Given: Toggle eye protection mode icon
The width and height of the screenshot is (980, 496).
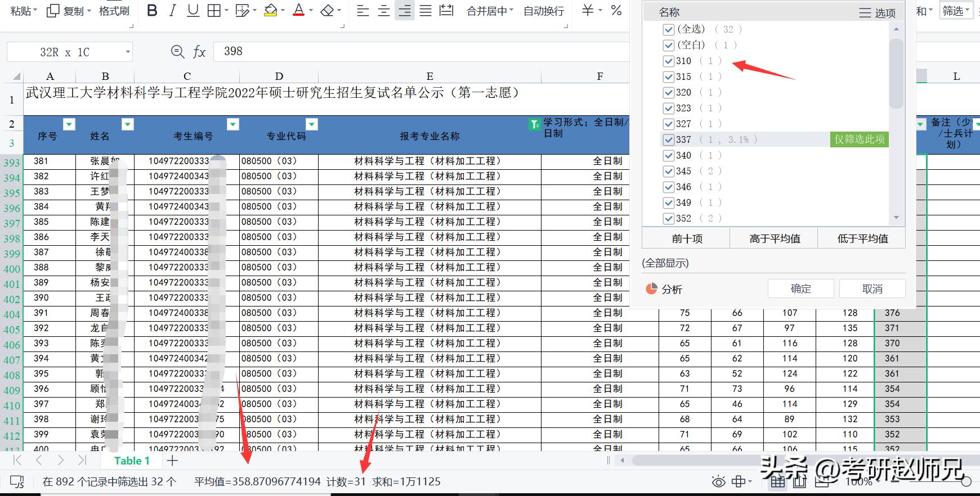Looking at the screenshot, I should click(x=718, y=482).
